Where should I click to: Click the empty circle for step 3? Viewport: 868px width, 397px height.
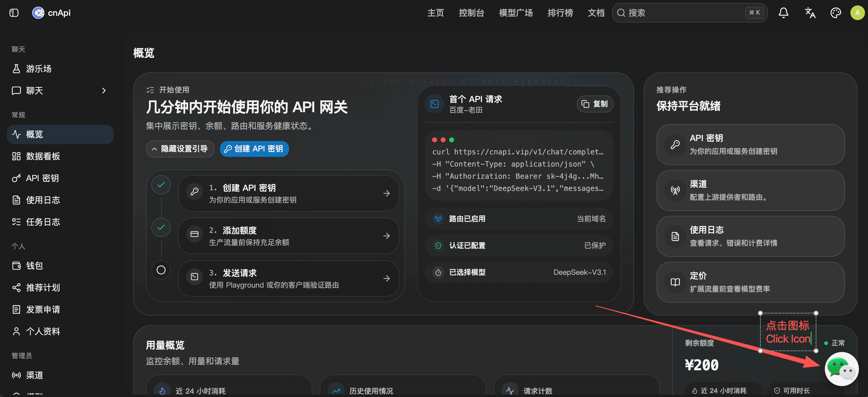(x=161, y=270)
